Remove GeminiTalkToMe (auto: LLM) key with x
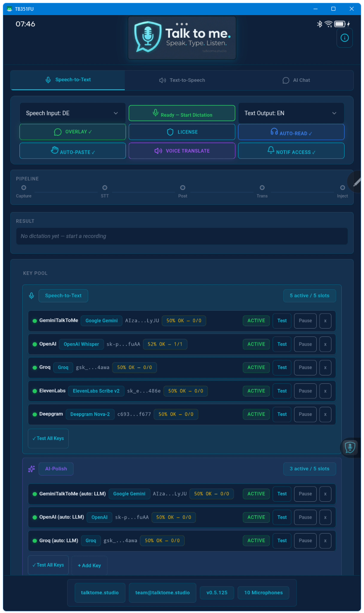This screenshot has width=364, height=613. point(325,494)
